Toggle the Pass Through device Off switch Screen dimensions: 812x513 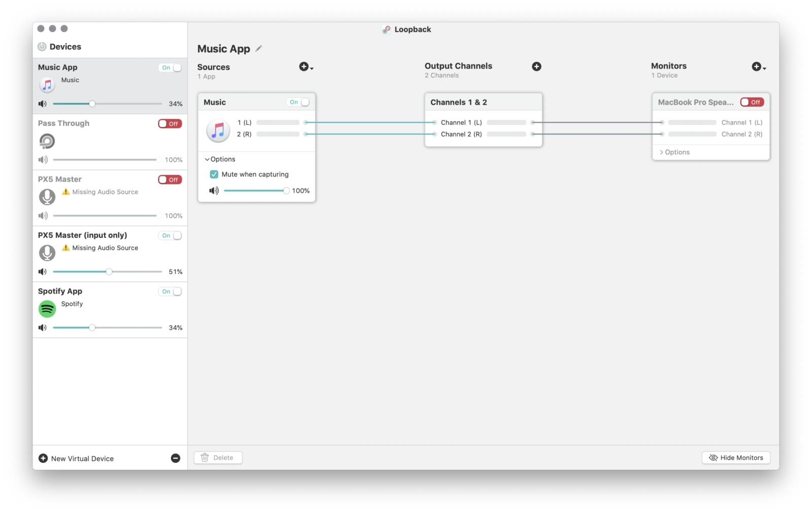[170, 123]
